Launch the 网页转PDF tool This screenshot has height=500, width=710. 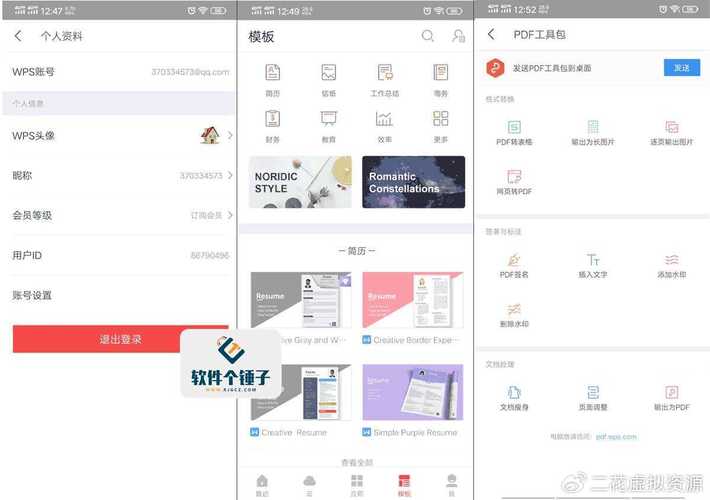point(514,182)
